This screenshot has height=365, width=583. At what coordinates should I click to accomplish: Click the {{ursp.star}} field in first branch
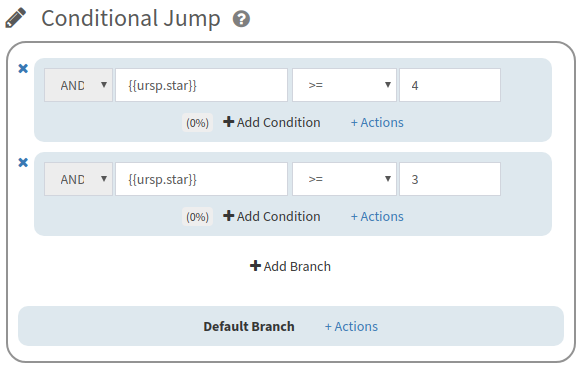(201, 85)
